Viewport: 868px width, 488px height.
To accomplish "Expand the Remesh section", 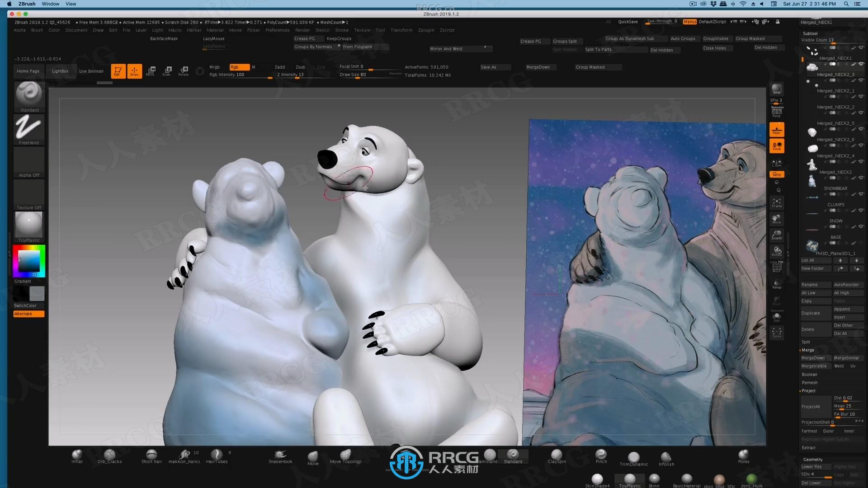I will (x=809, y=383).
